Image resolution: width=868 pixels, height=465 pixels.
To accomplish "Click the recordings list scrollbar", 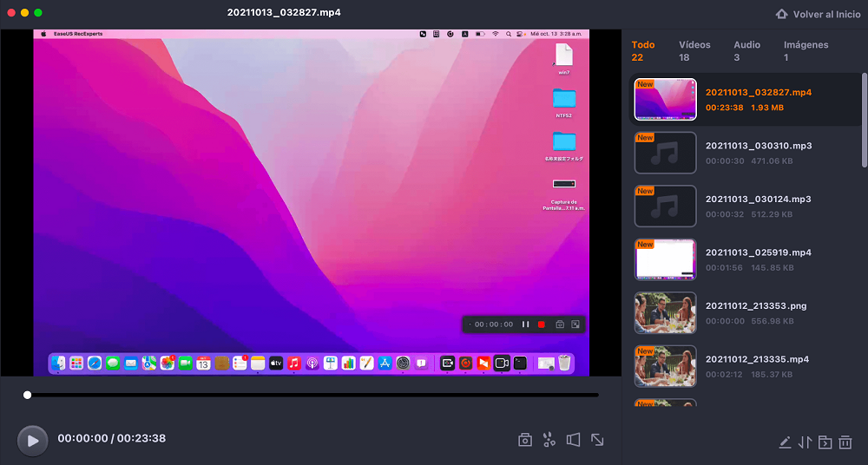I will pos(865,120).
